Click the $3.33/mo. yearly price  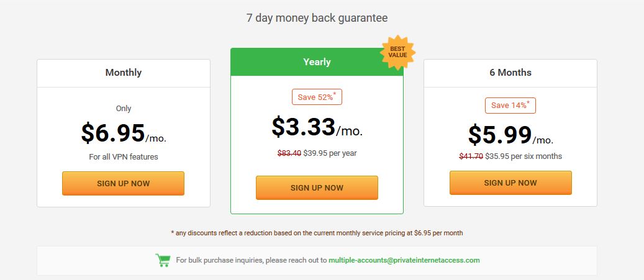(317, 127)
